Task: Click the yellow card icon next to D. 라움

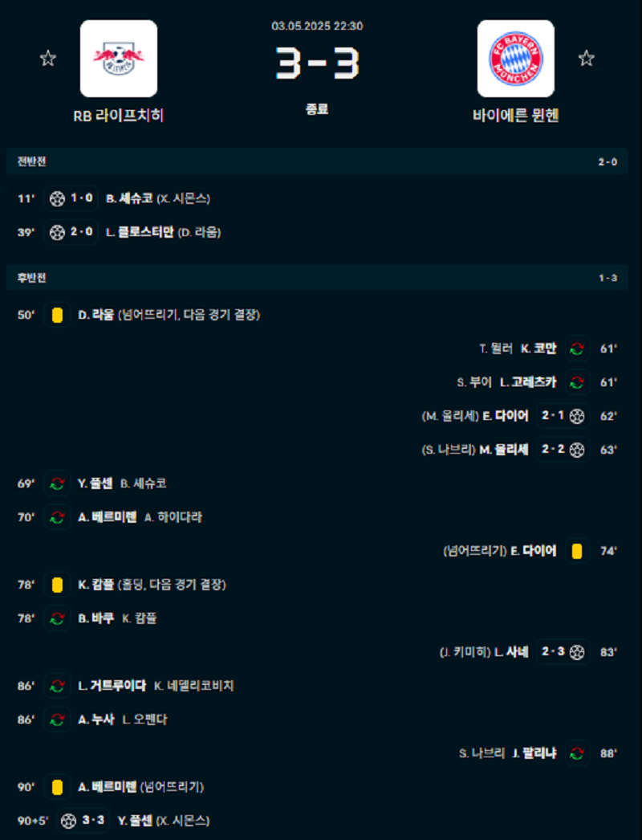Action: 56,316
